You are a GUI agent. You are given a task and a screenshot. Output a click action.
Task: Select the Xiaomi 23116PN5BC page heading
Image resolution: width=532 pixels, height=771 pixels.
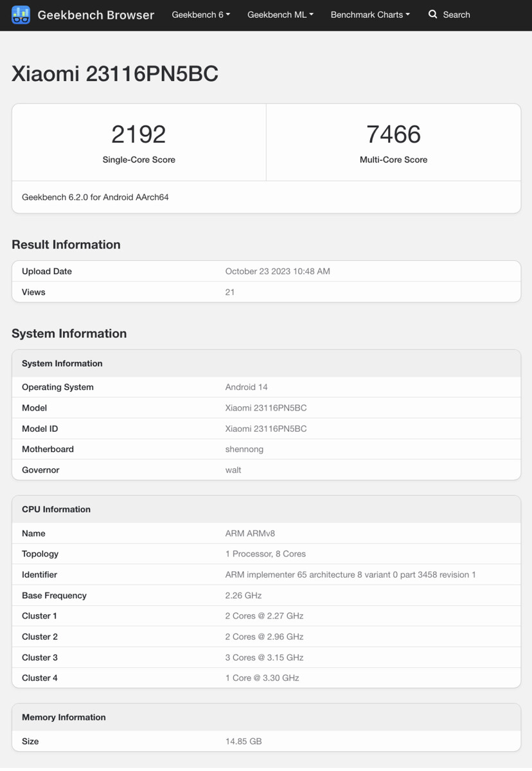115,74
